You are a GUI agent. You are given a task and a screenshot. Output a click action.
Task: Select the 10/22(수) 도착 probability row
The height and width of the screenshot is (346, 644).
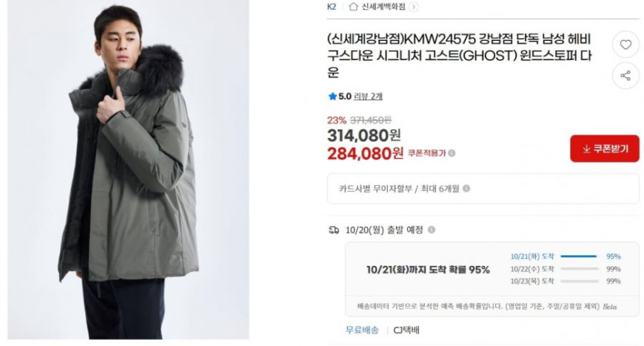click(565, 269)
